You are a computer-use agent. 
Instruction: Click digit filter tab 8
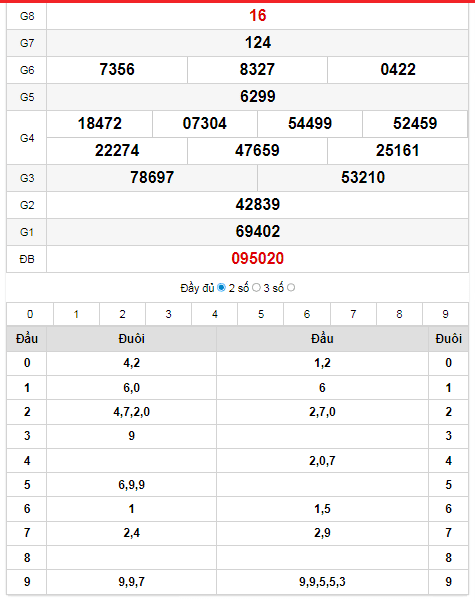[x=399, y=314]
